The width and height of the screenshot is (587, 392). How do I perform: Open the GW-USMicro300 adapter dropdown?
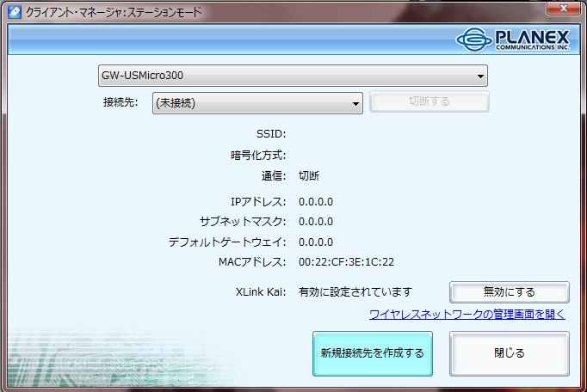[293, 76]
